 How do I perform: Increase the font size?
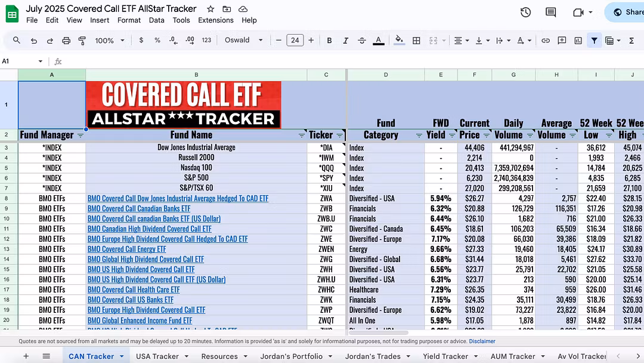(311, 40)
